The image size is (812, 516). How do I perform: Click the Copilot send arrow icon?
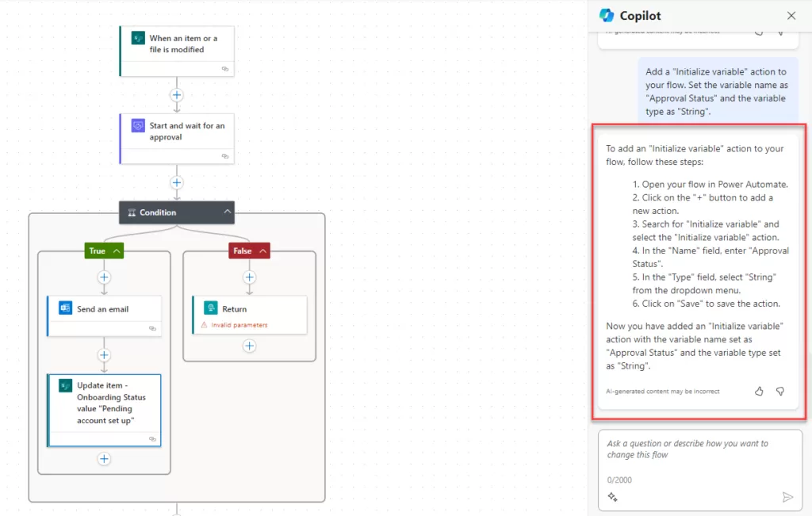click(787, 497)
